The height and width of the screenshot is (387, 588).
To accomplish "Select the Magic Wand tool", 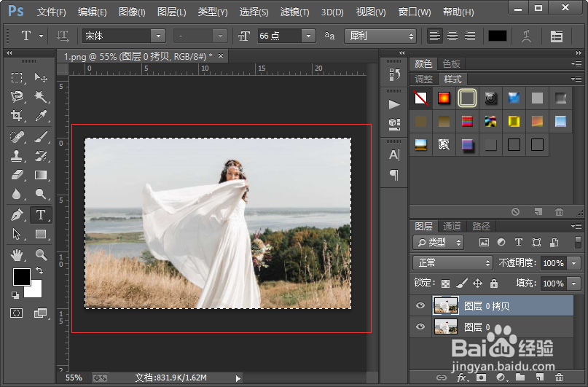I will click(x=41, y=96).
